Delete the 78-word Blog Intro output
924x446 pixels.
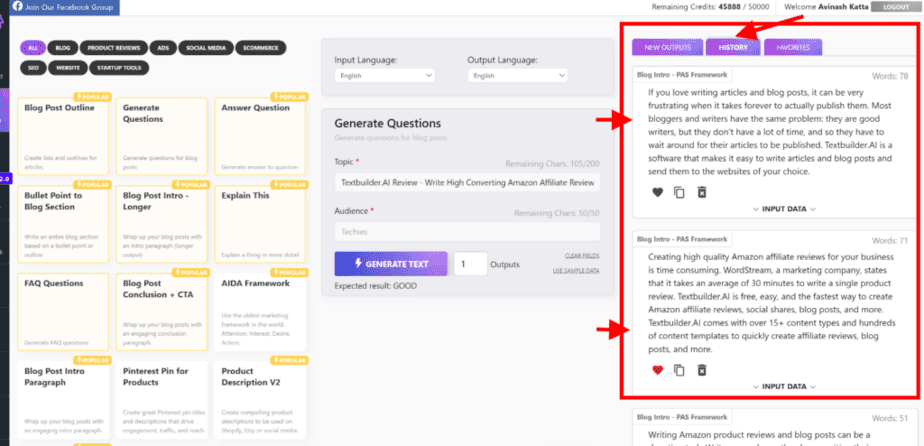click(x=701, y=192)
